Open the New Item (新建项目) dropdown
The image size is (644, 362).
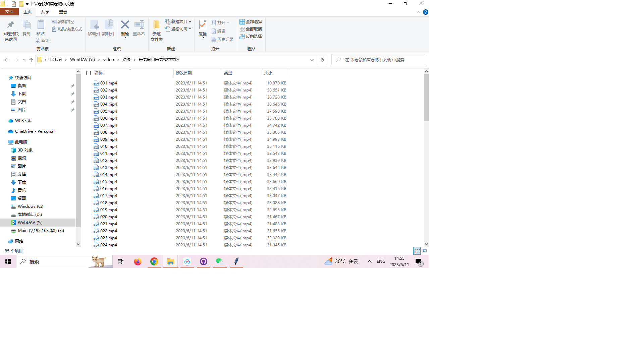pyautogui.click(x=178, y=21)
